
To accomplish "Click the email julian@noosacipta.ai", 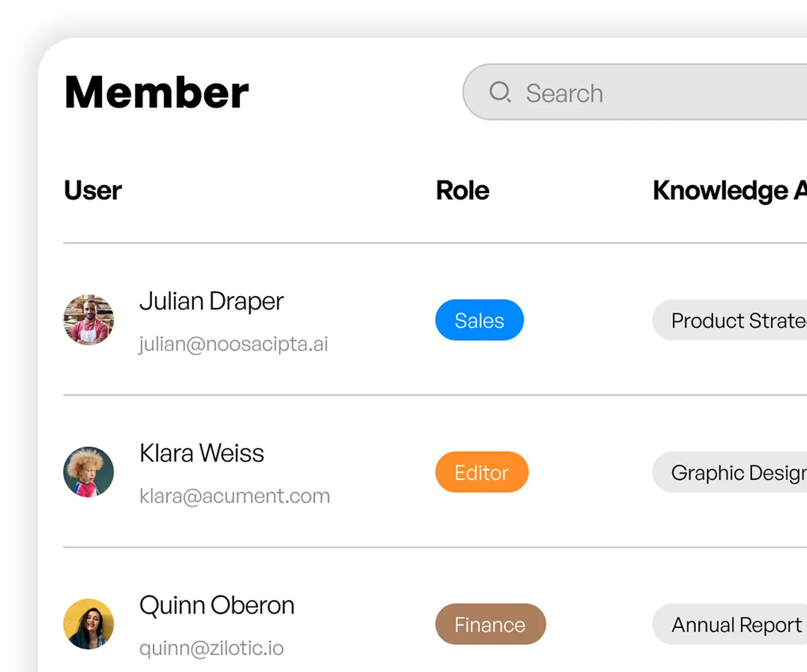I will pos(233,344).
